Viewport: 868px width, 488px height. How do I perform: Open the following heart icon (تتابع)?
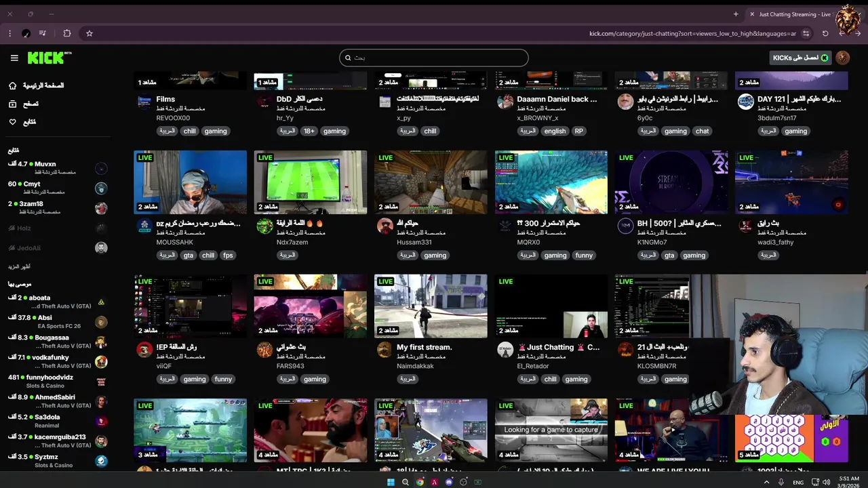pos(12,122)
